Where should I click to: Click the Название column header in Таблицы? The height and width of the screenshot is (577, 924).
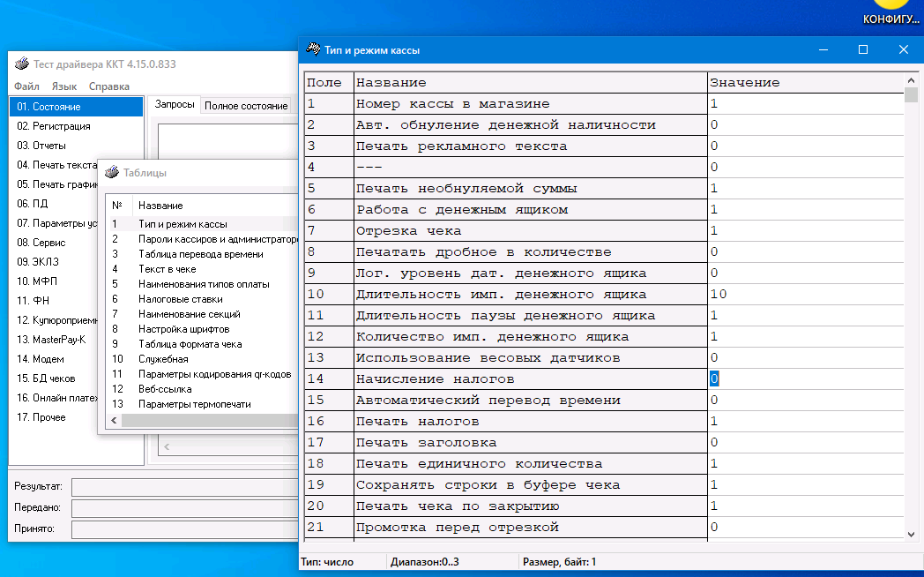(x=216, y=205)
